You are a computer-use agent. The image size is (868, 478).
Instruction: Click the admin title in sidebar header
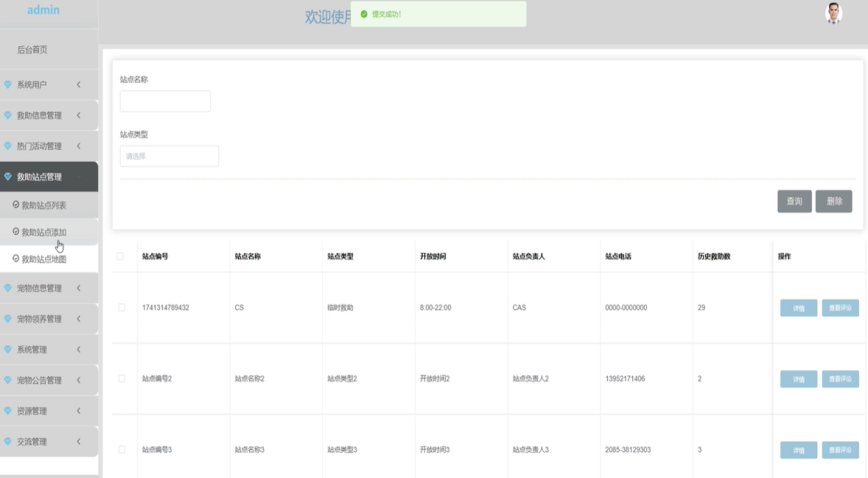click(x=43, y=10)
